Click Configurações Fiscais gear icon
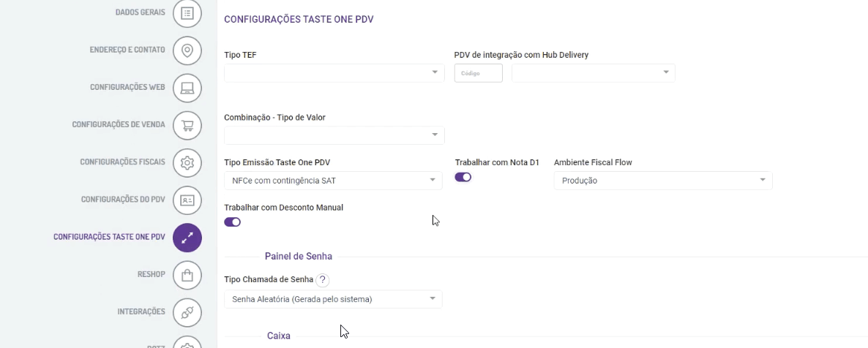This screenshot has height=348, width=868. tap(187, 162)
